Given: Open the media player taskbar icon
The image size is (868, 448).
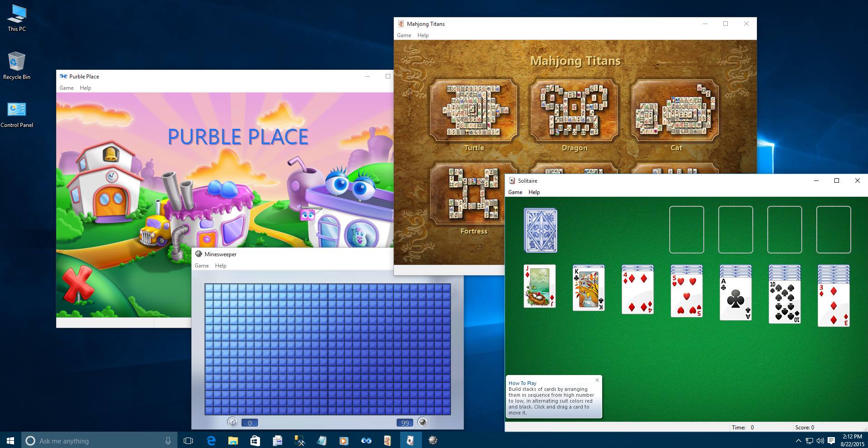Looking at the screenshot, I should (x=344, y=440).
